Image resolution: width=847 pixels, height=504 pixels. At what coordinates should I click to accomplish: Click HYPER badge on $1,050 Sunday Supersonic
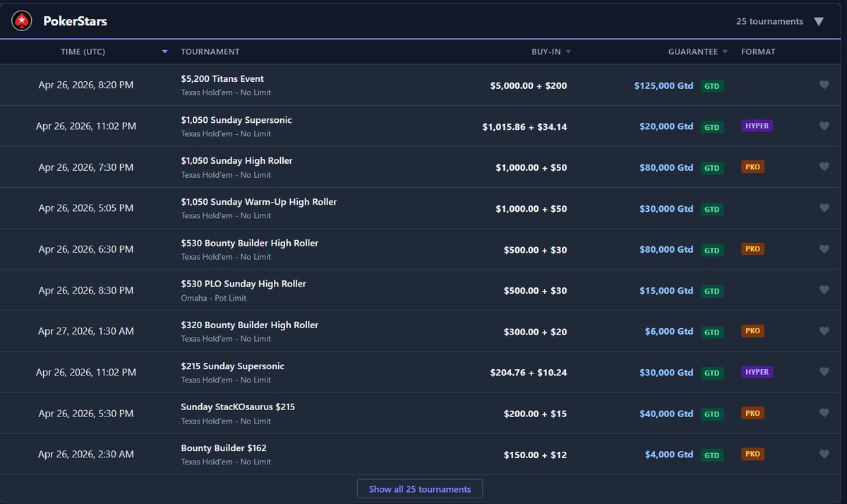tap(757, 126)
